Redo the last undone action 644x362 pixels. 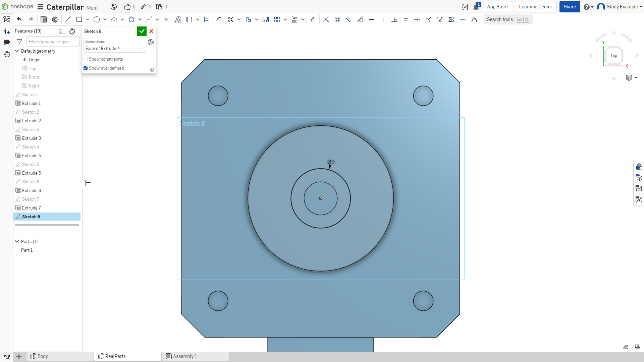pos(31,19)
